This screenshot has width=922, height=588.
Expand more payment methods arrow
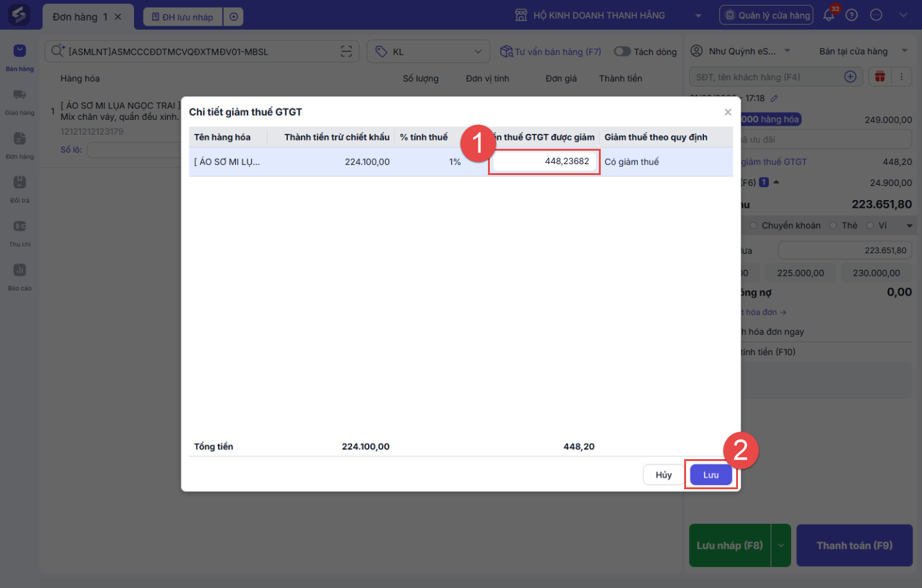pos(909,226)
